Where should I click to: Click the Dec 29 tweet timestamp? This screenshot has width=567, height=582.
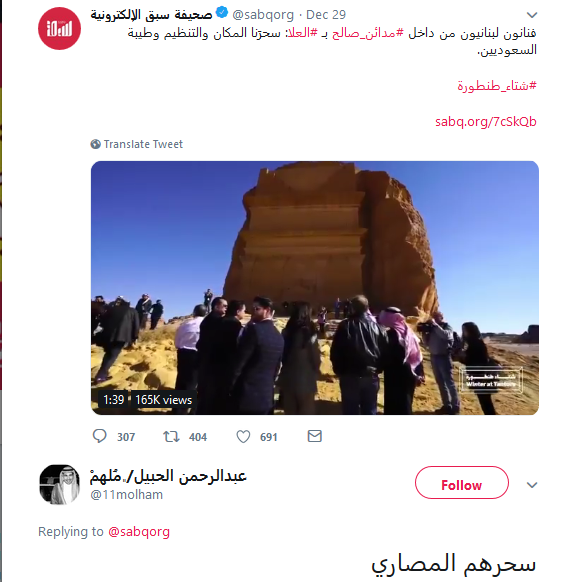tap(326, 15)
